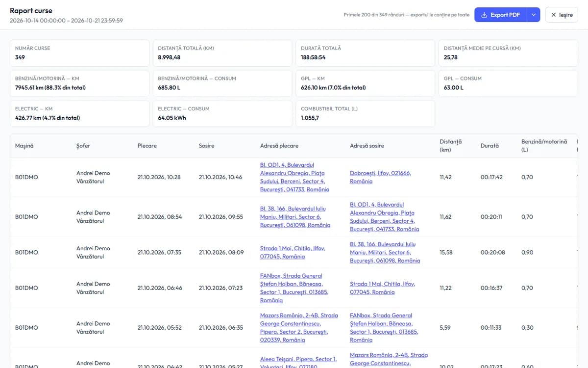Click the Adresă sosire column header
The height and width of the screenshot is (368, 588).
(x=367, y=146)
